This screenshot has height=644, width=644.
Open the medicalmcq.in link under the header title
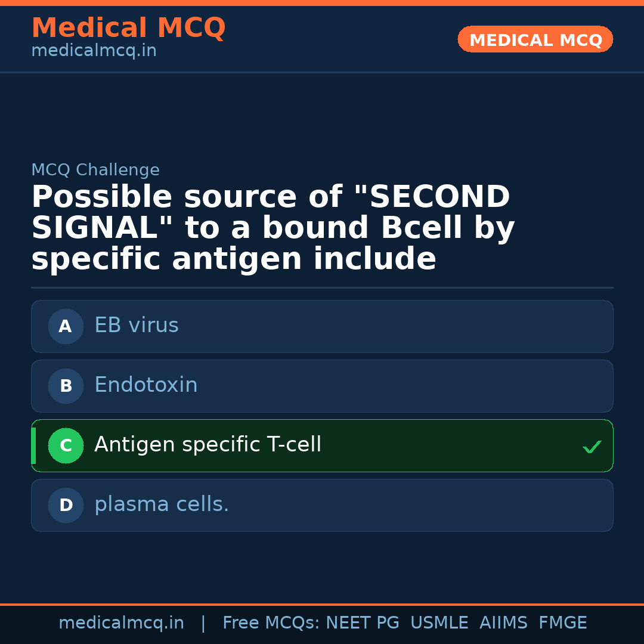coord(94,51)
